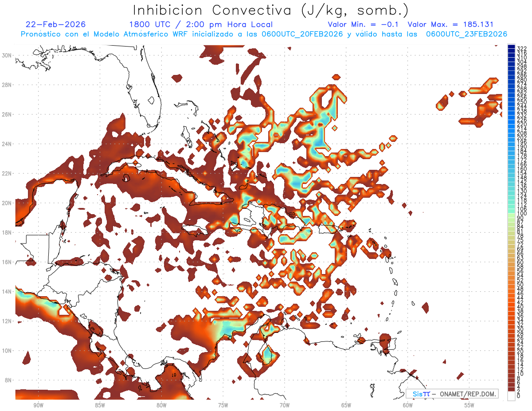532x411 pixels.
Task: Click the "10N" latitude label
Action: (x=7, y=351)
